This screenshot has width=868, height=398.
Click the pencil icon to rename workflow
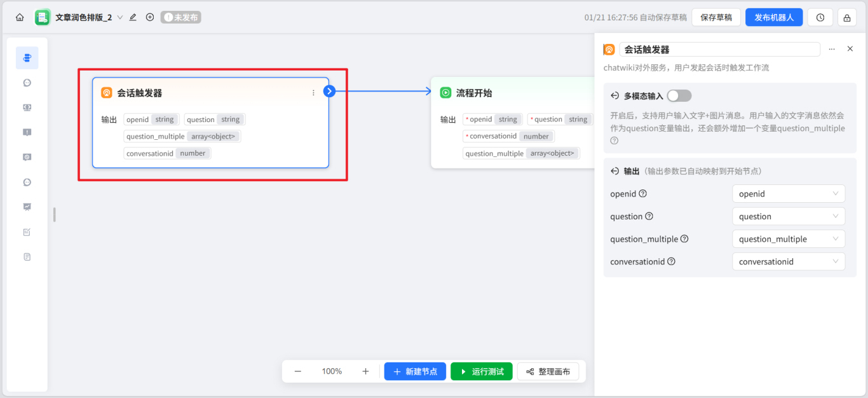click(132, 17)
